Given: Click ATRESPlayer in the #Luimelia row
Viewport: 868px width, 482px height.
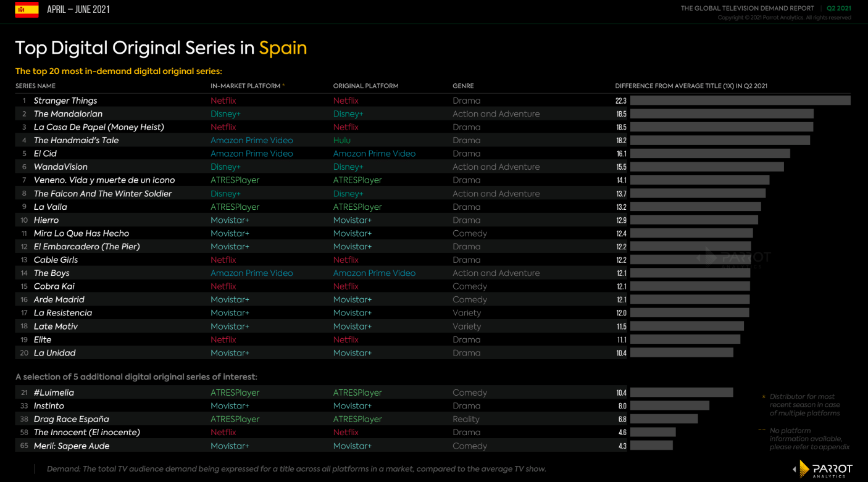Looking at the screenshot, I should (x=235, y=393).
